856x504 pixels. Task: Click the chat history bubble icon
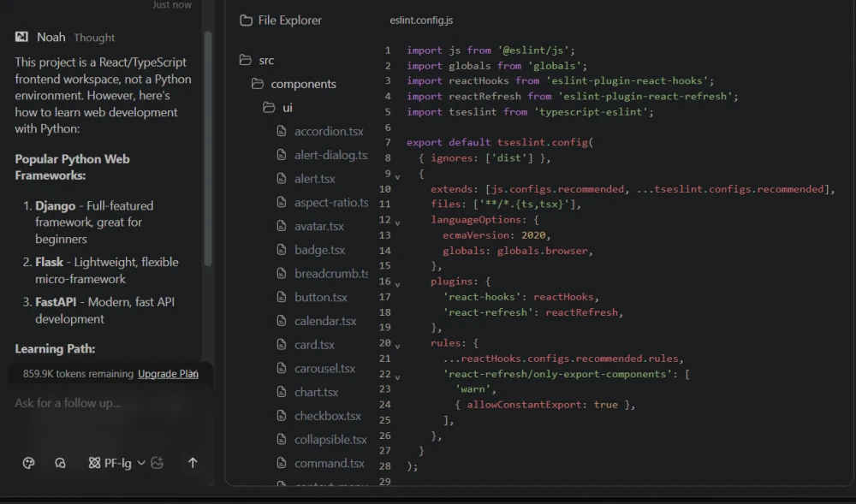tap(60, 463)
